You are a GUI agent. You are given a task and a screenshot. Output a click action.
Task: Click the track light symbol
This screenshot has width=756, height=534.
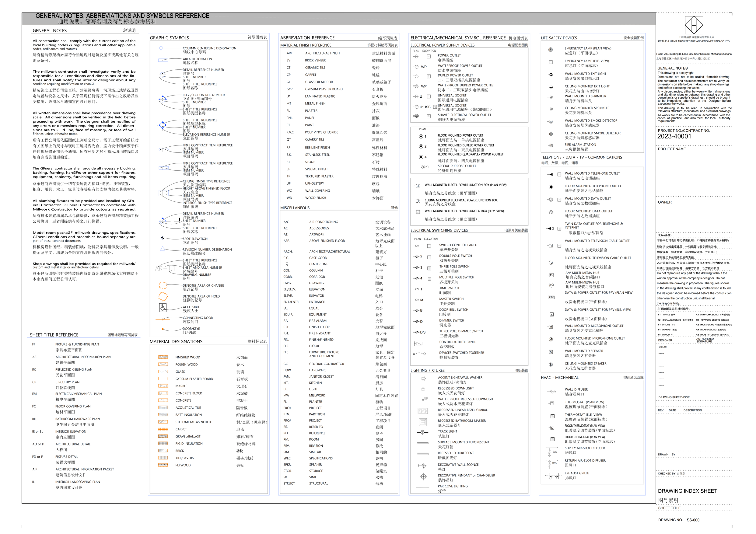pos(422,432)
